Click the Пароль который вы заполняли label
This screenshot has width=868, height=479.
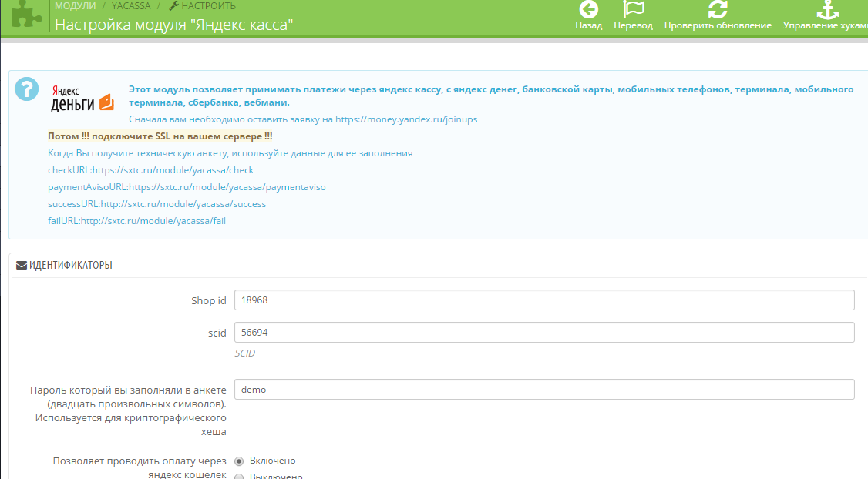129,411
